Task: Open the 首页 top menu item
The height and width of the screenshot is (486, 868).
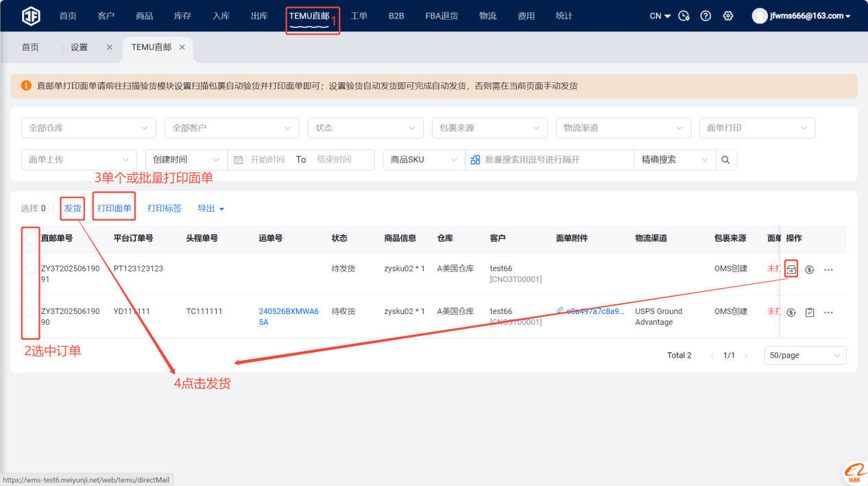Action: pos(68,16)
